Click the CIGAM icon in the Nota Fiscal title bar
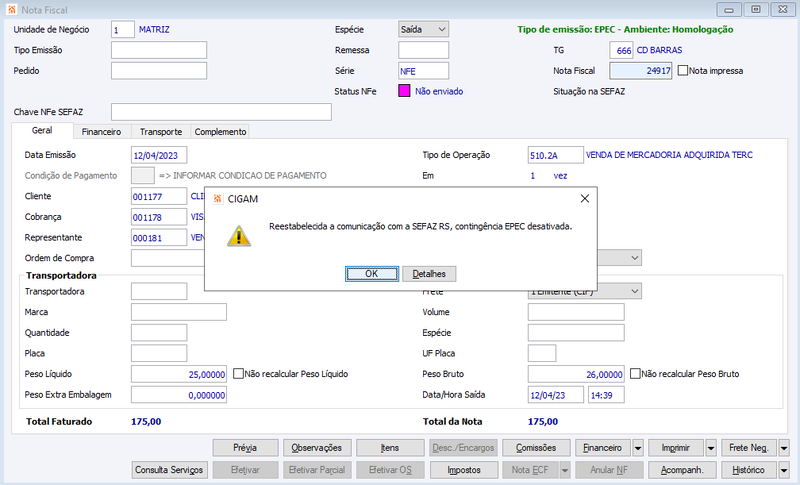The image size is (800, 485). [11, 10]
